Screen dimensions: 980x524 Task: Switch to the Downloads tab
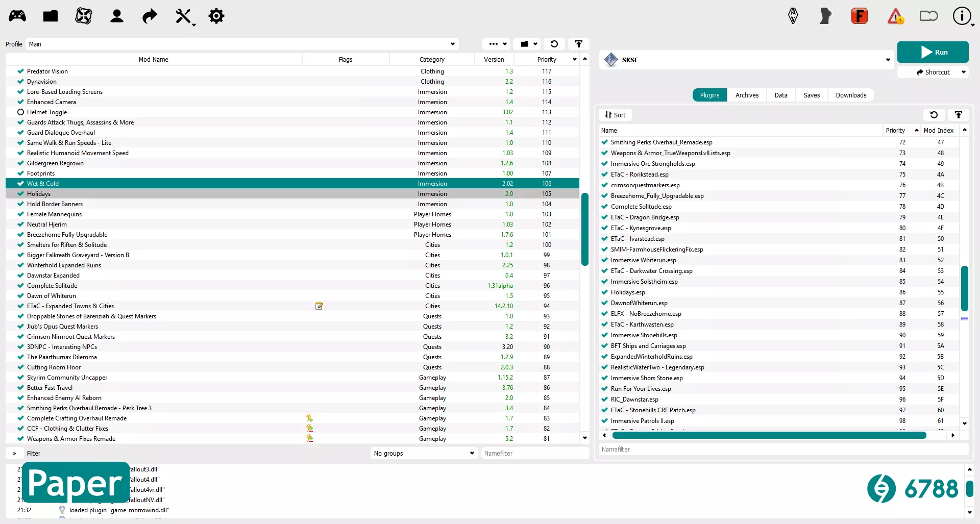[851, 95]
